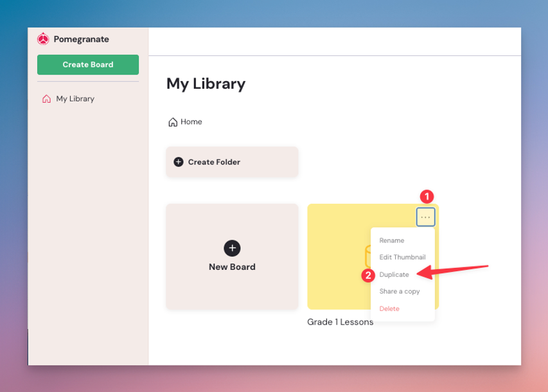Click the Grade 1 Lessons board title

tap(340, 322)
